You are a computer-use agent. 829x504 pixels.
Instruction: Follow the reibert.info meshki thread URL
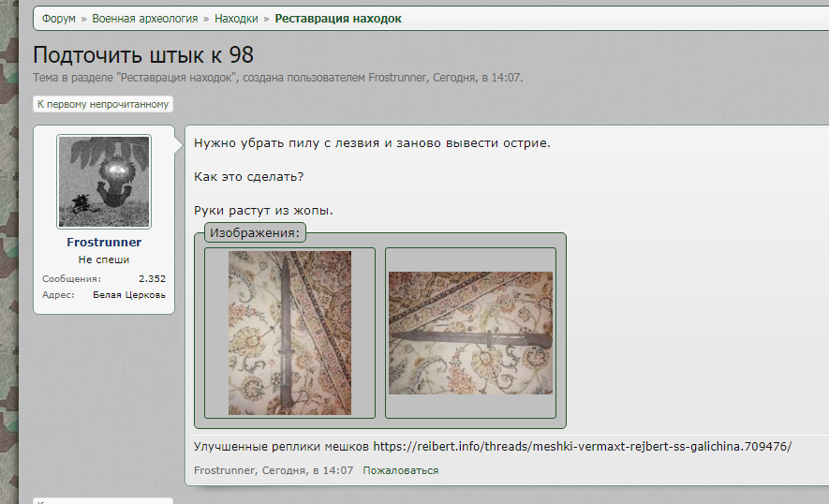point(583,446)
